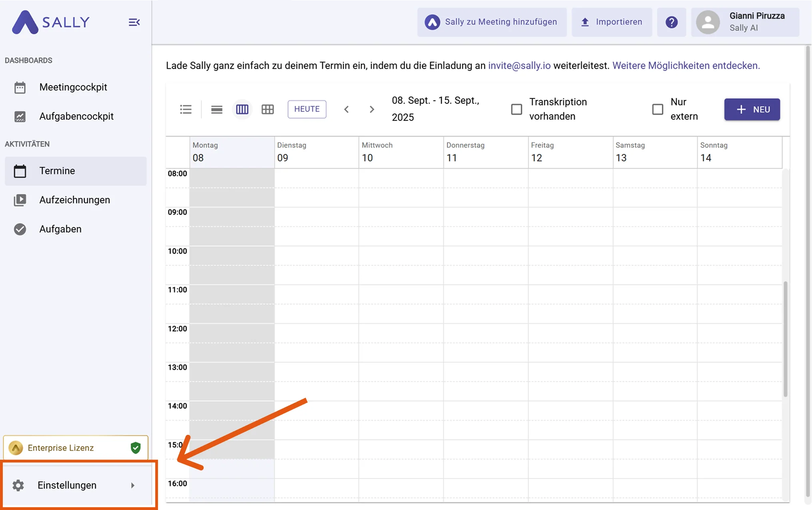Collapse the sidebar with the menu icon

(134, 22)
